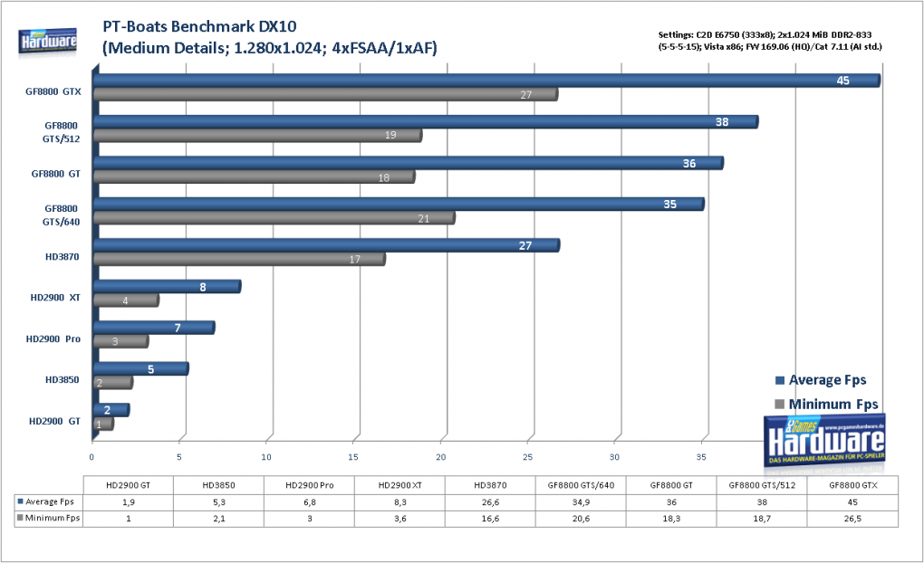Click the 'Minimum Fps' row header in the table
The image size is (924, 563).
pyautogui.click(x=49, y=519)
